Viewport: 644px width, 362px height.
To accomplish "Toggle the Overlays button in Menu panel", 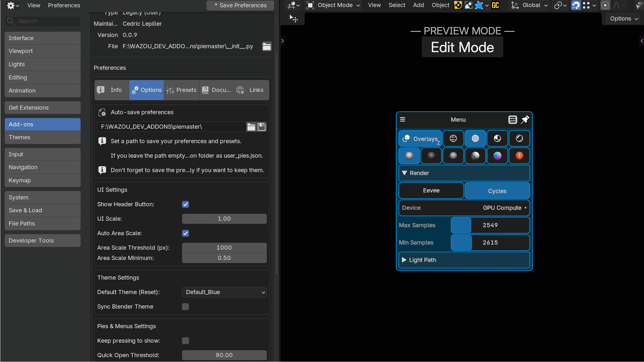I will click(420, 139).
